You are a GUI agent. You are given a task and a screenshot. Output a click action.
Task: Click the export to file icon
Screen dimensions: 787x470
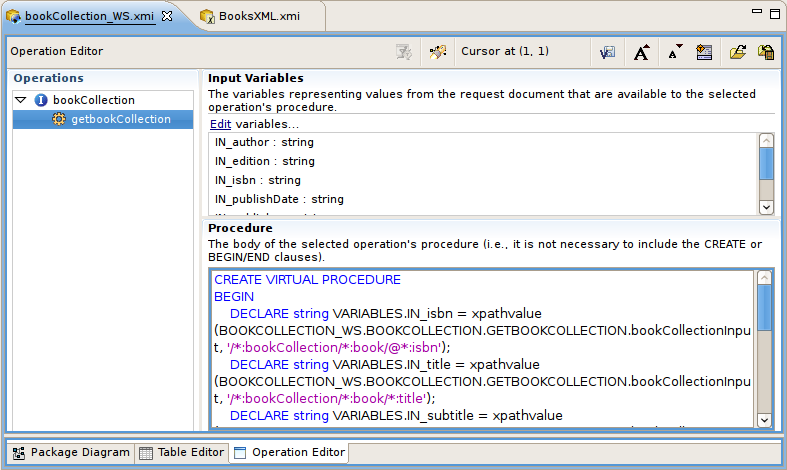point(765,52)
